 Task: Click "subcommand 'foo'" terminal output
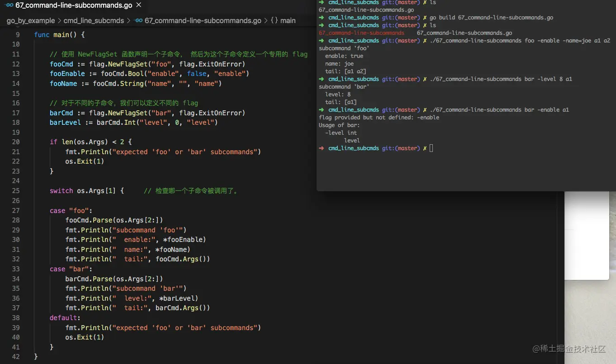tap(344, 48)
